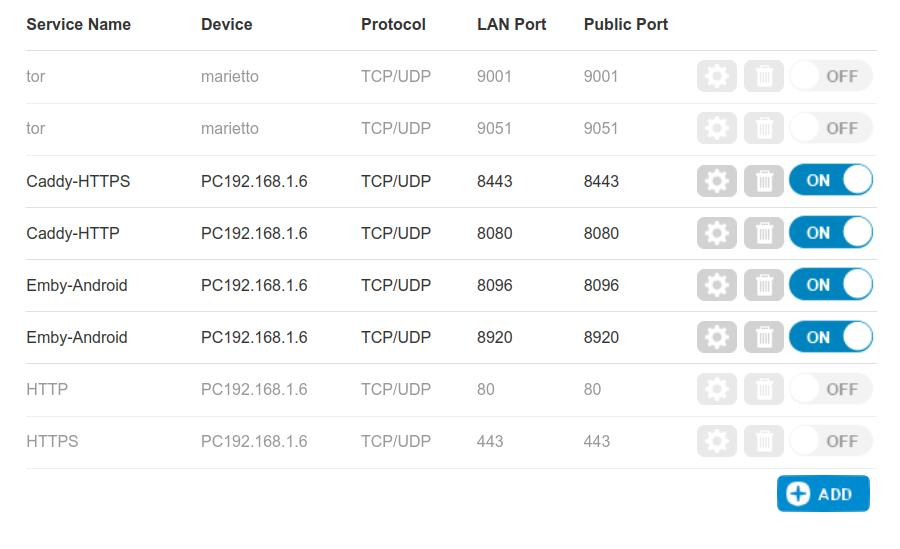Screen dimensions: 900x549
Task: Remove the Emby-Android port 8920 rule
Action: 763,337
